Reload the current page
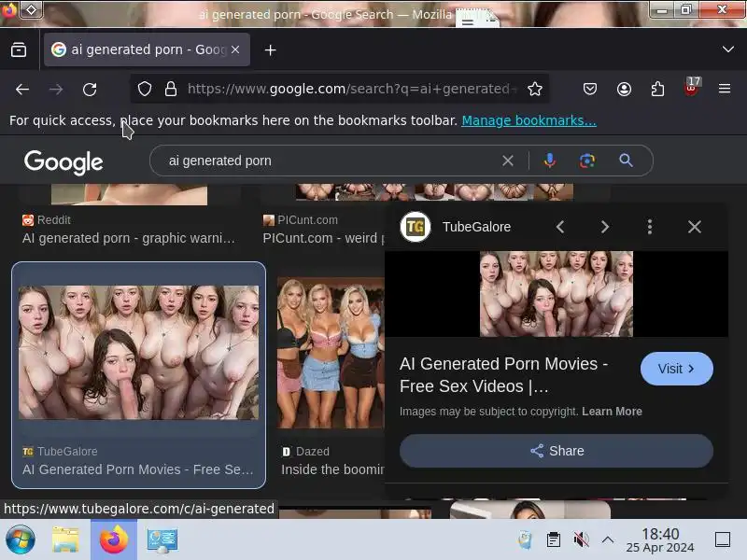747x560 pixels. 90,89
